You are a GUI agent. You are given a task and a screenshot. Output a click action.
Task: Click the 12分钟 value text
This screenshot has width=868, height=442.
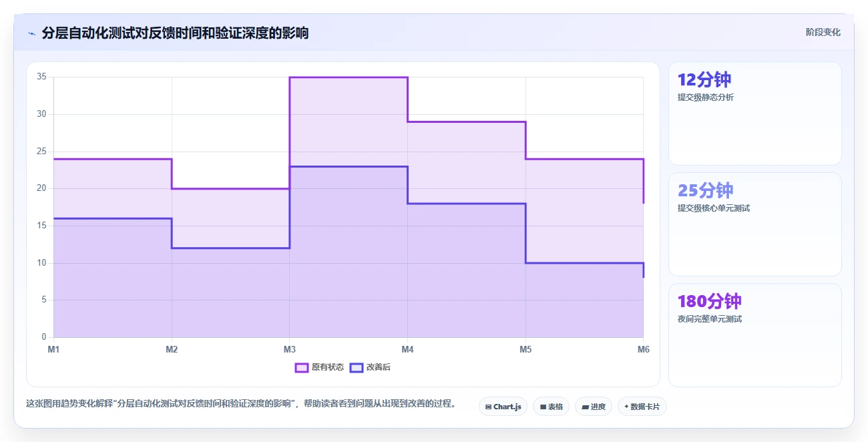click(x=704, y=80)
